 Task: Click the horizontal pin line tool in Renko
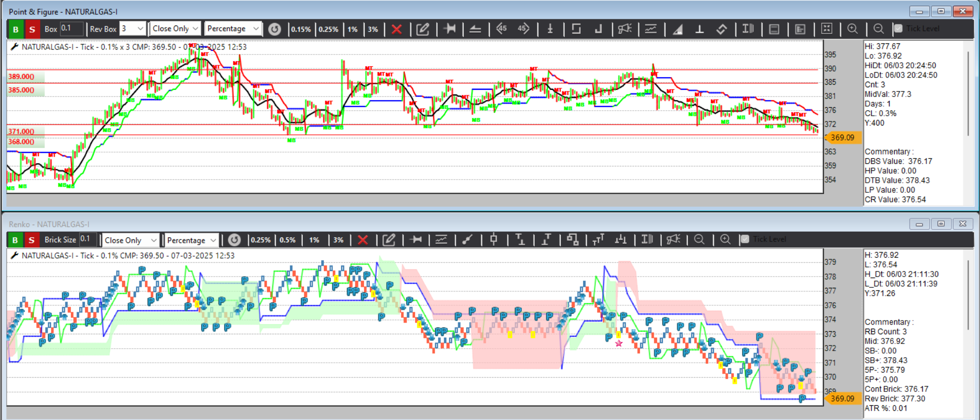tap(416, 239)
